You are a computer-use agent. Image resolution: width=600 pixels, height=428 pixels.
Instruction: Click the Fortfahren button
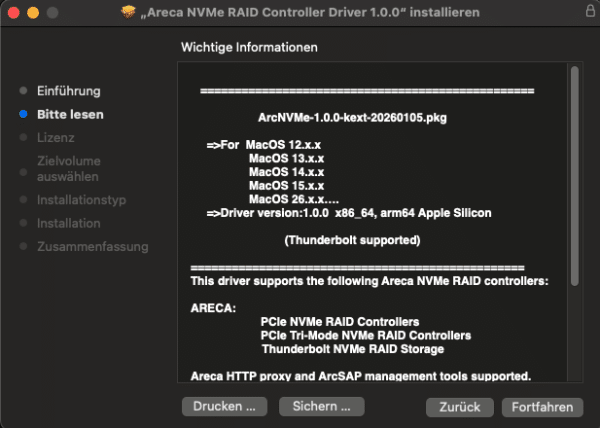[x=542, y=407]
